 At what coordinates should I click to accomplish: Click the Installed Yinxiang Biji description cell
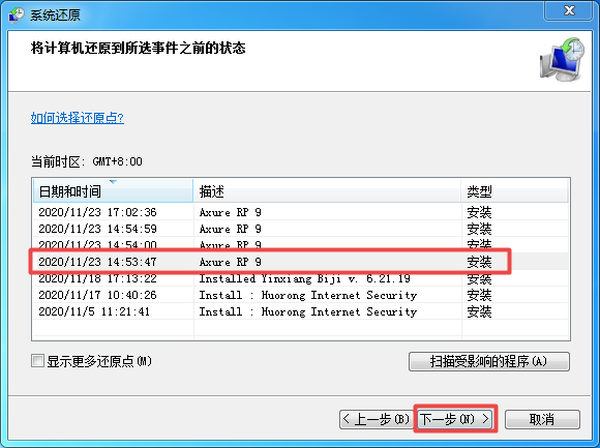coord(305,279)
